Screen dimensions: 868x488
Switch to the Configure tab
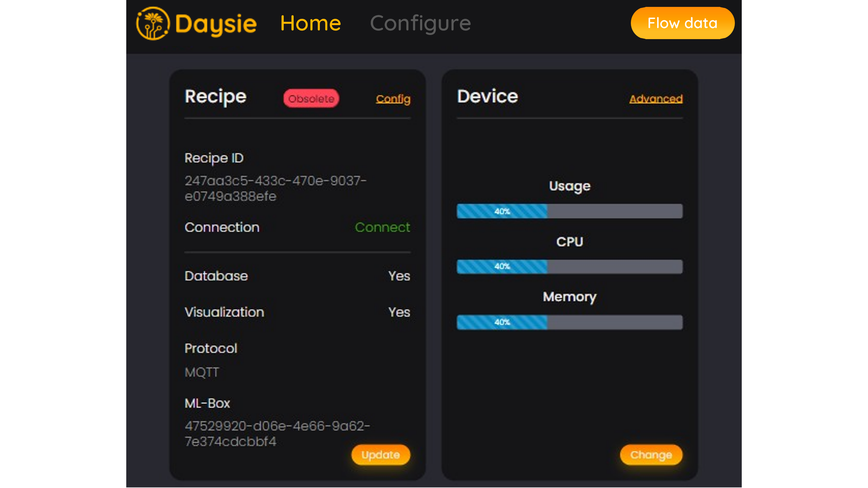[420, 24]
